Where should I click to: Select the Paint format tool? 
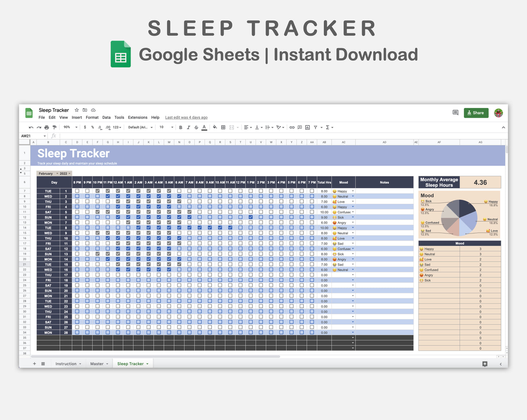[54, 127]
